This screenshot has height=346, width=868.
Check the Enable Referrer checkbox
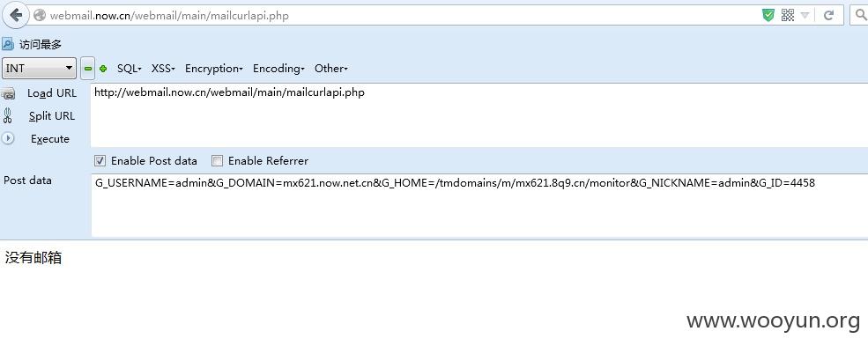(x=218, y=161)
